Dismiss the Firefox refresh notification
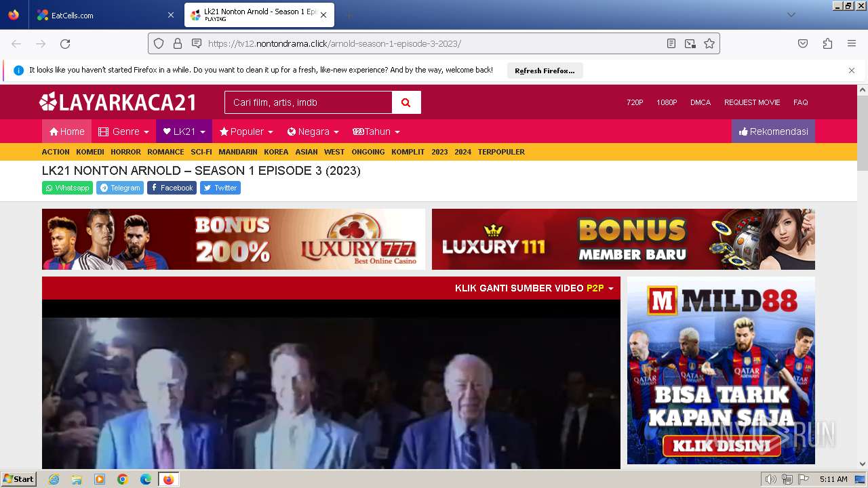The image size is (868, 488). click(x=852, y=70)
